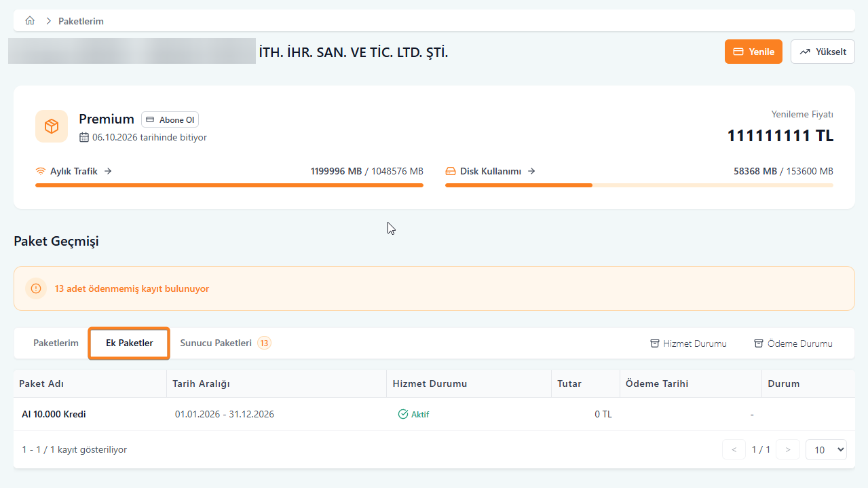868x488 pixels.
Task: Switch to the Paketlerim tab
Action: tap(56, 343)
